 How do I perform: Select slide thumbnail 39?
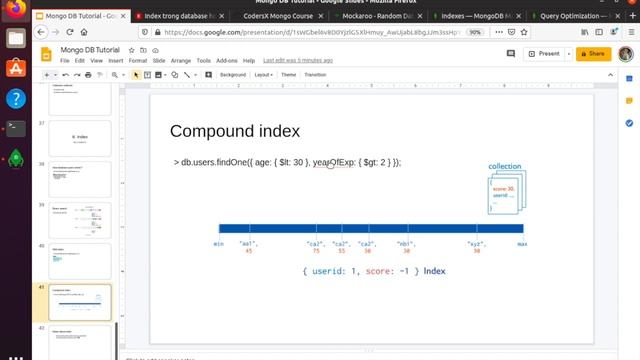point(80,220)
